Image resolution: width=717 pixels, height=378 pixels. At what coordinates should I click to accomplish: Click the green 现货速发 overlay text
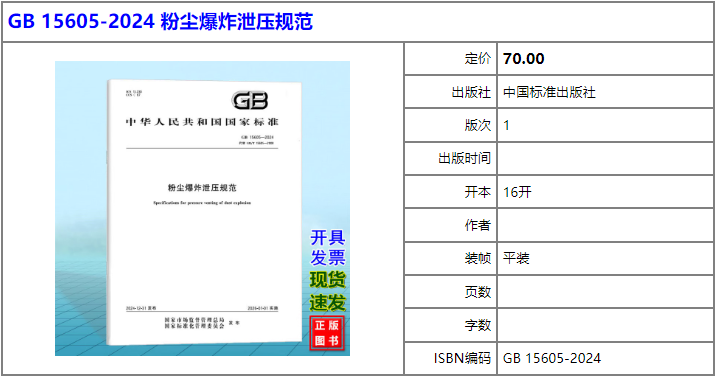click(x=327, y=291)
